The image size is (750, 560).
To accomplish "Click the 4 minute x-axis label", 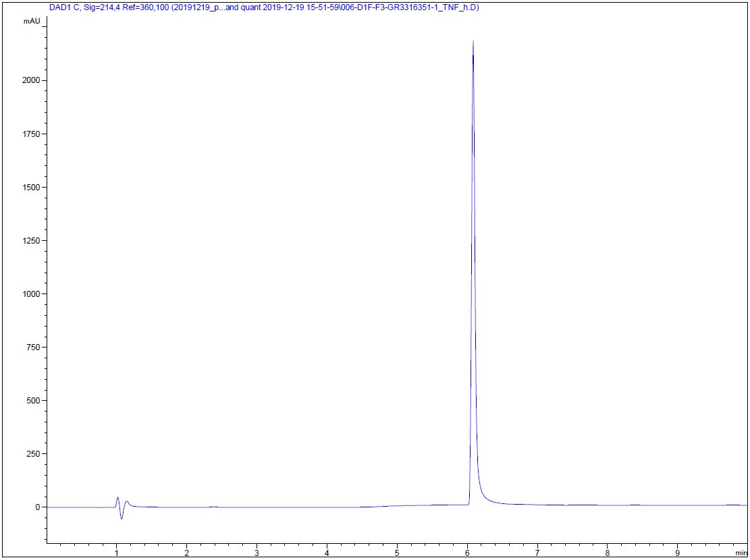I will pos(327,552).
